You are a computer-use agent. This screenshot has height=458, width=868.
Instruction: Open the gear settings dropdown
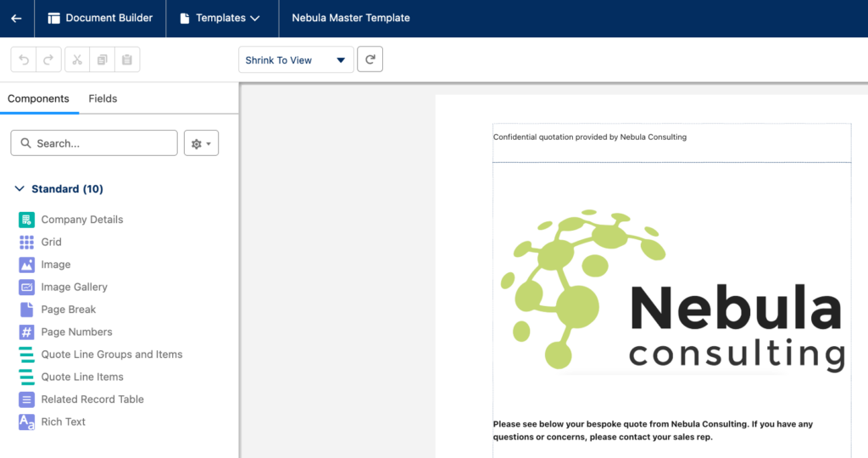[x=201, y=142]
